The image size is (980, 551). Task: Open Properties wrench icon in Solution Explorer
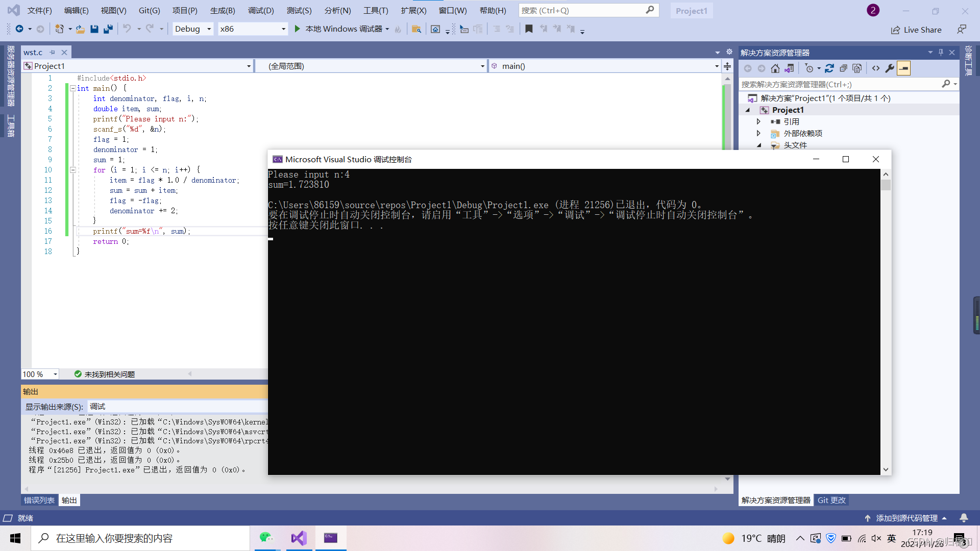890,68
